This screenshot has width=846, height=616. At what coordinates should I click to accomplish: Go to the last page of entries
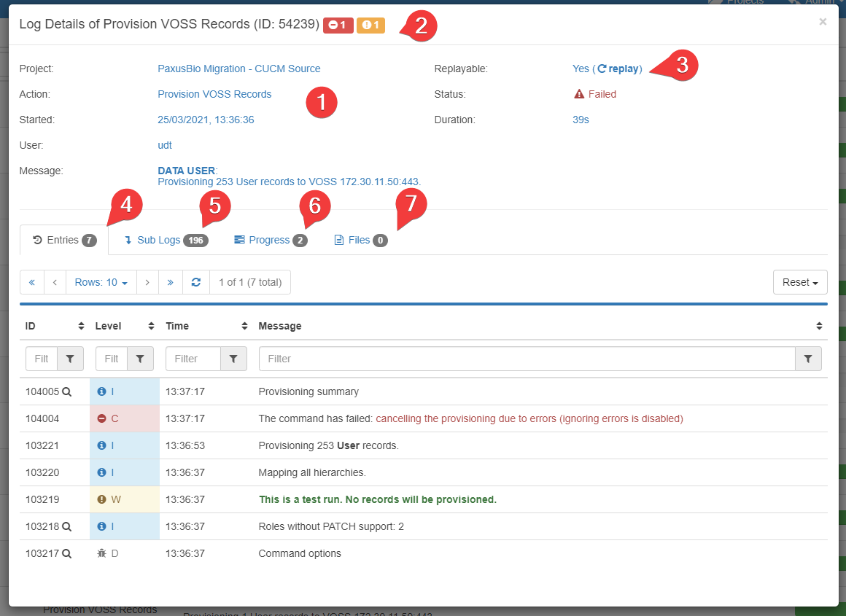click(x=170, y=282)
